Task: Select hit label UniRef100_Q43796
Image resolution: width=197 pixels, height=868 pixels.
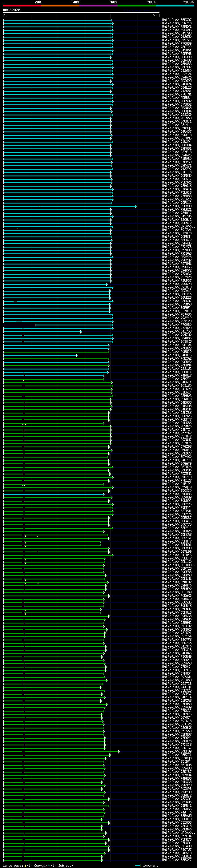Action: tap(177, 216)
